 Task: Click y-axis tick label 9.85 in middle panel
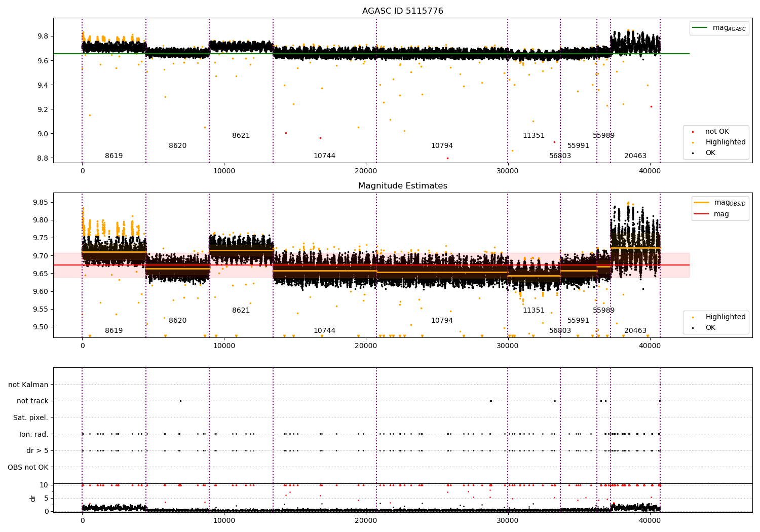point(41,203)
